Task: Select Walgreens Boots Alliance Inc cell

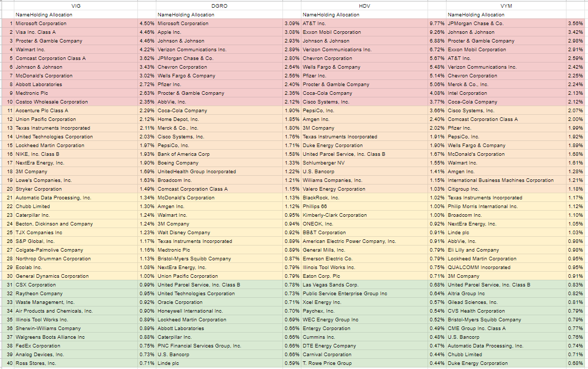Action: (76, 337)
